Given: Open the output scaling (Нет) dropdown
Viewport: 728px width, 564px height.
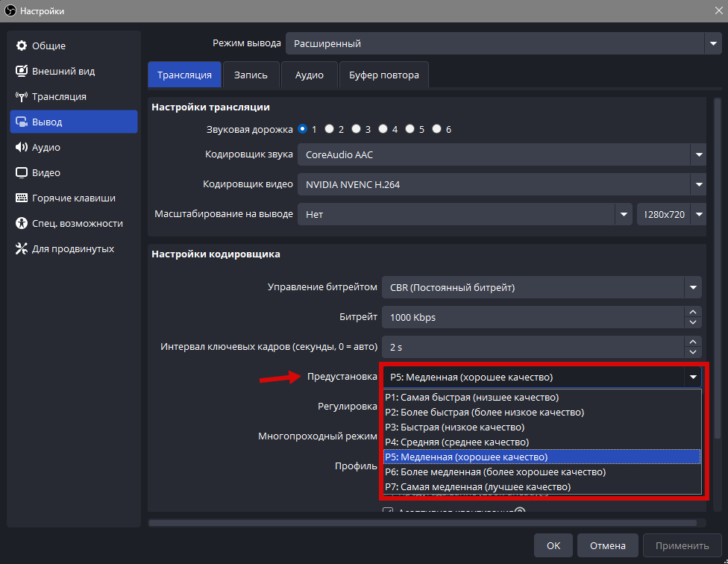Looking at the screenshot, I should click(465, 214).
